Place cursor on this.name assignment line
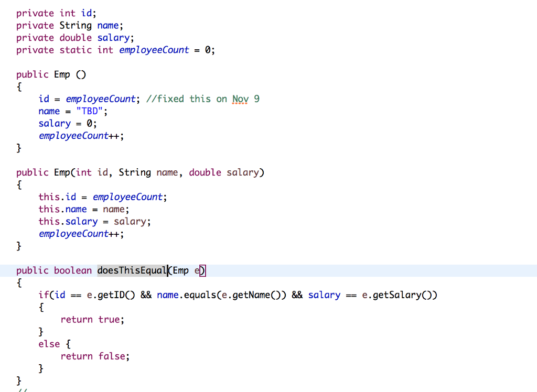This screenshot has height=392, width=537. coord(84,209)
